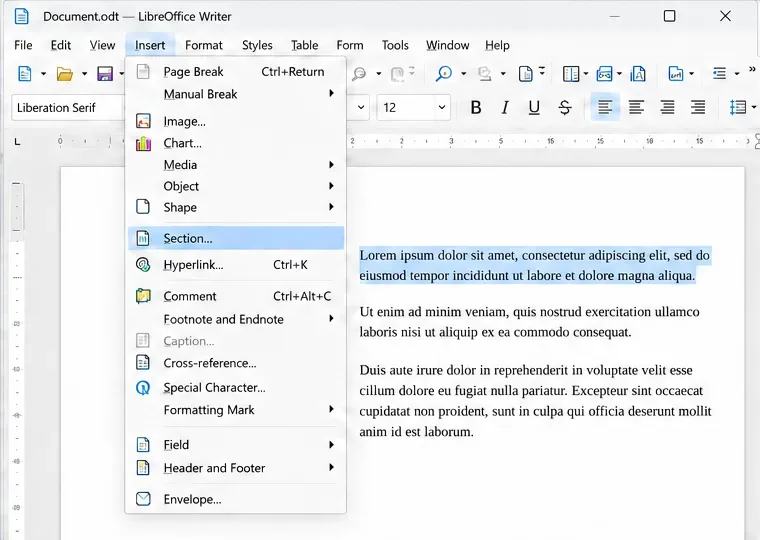Open the folder icon to open a file

[x=64, y=74]
